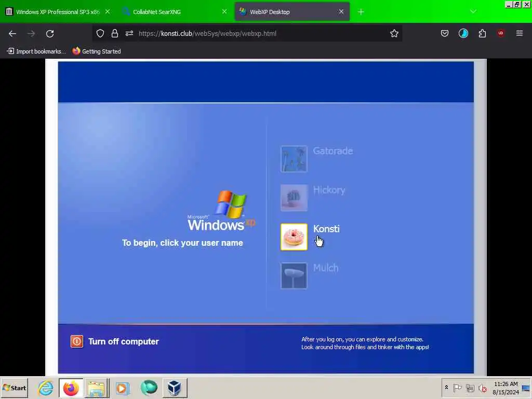Go forward one page
This screenshot has width=532, height=399.
pos(31,34)
